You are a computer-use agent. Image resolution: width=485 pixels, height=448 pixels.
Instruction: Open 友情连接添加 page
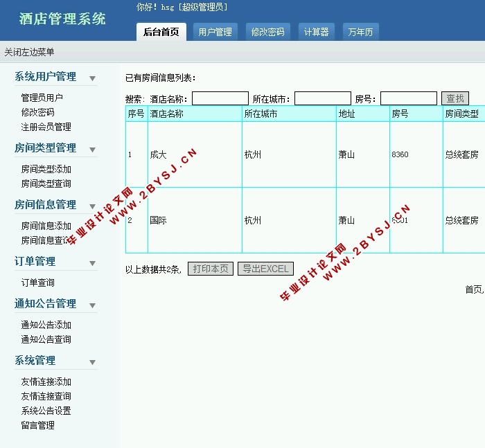click(46, 382)
